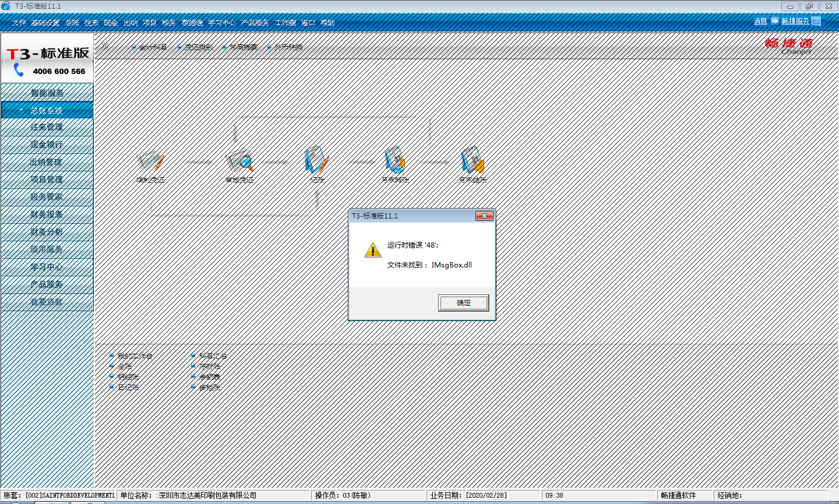Open the 常用摘要 shortcut

(243, 47)
